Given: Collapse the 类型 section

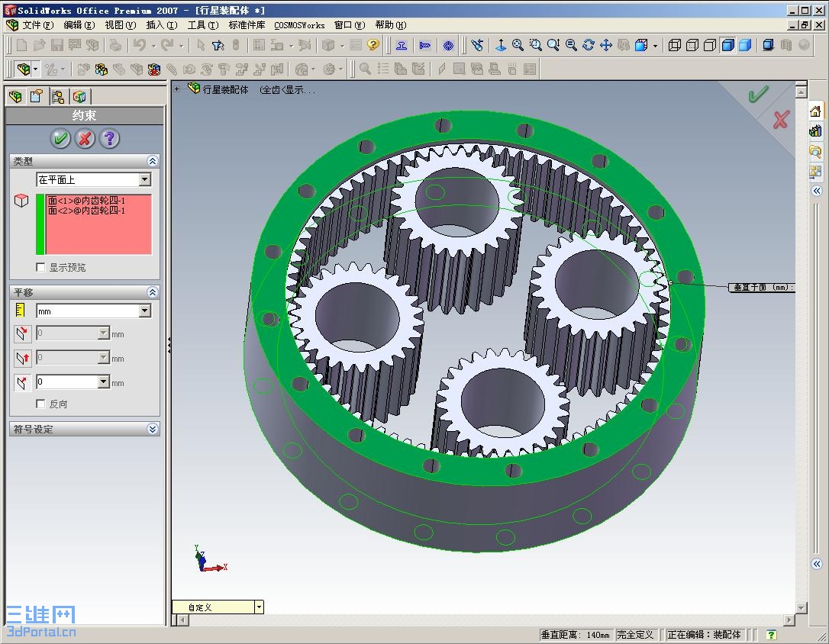Looking at the screenshot, I should pyautogui.click(x=152, y=161).
